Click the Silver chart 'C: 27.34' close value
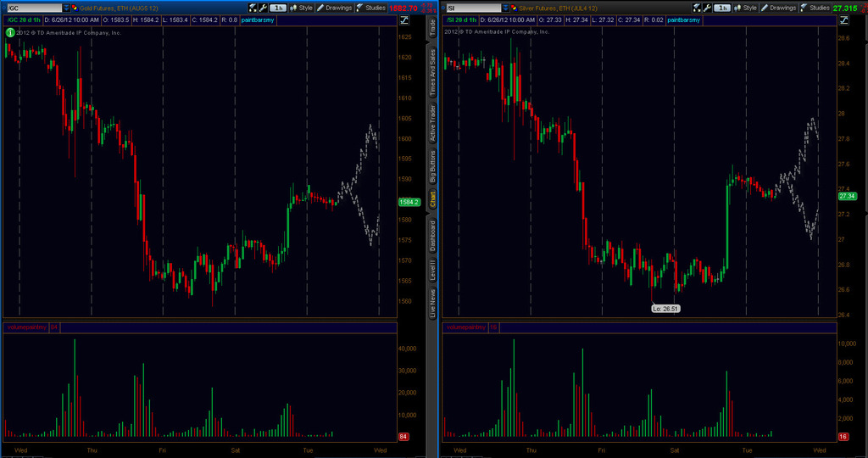Image resolution: width=868 pixels, height=458 pixels. (631, 20)
